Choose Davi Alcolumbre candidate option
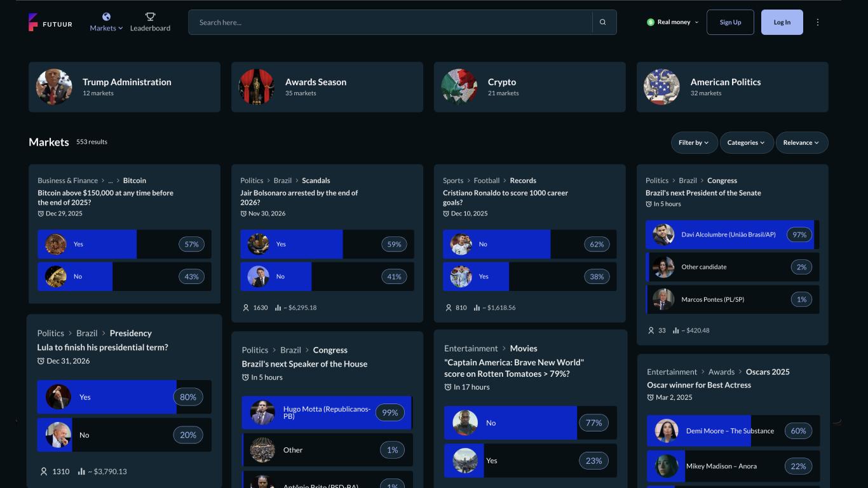 tap(733, 234)
